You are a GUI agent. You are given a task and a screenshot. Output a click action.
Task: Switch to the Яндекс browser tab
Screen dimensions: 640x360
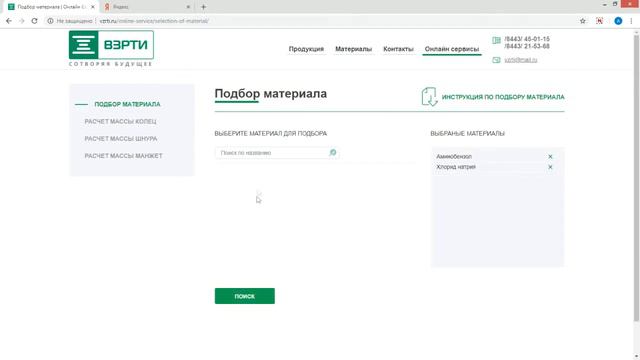click(x=147, y=7)
